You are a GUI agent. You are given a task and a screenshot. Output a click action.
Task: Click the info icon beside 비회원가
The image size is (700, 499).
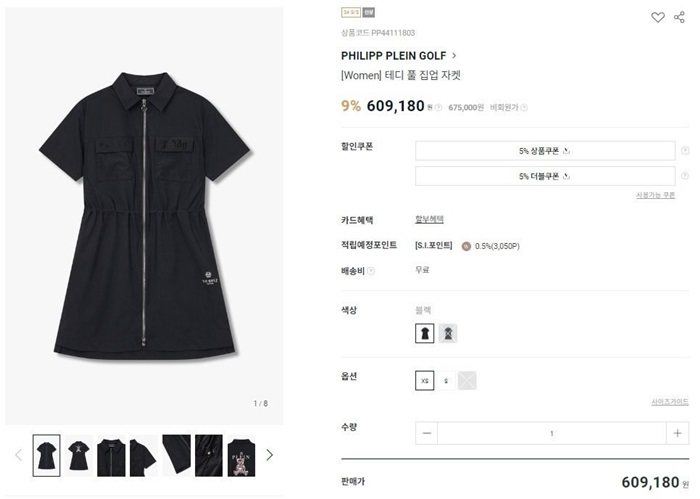point(524,106)
